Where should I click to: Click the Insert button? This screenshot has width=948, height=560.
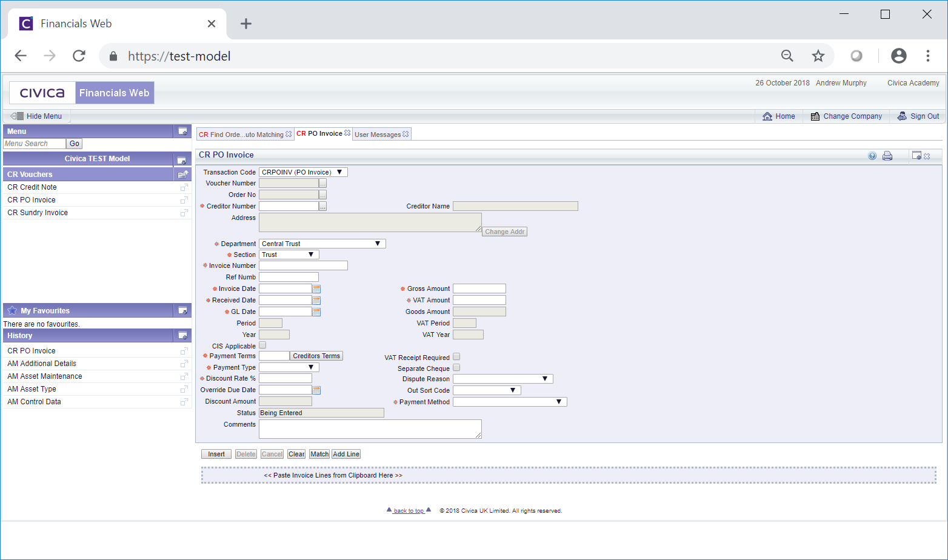tap(216, 454)
